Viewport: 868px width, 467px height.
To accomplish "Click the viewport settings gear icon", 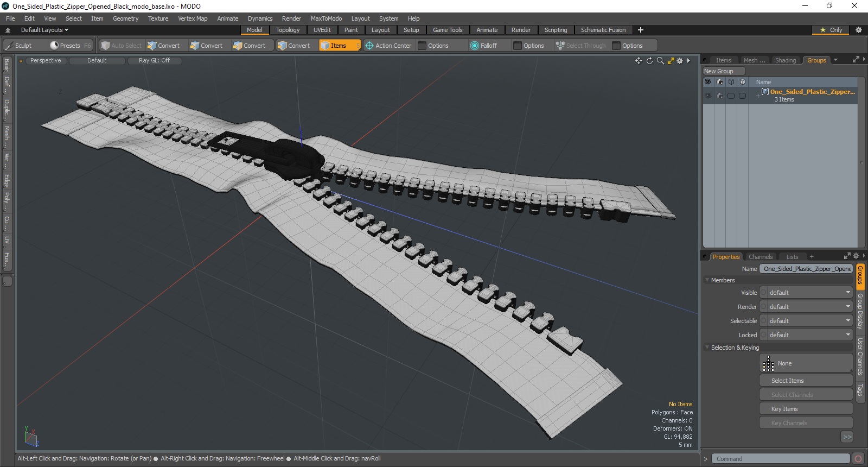I will [x=680, y=61].
